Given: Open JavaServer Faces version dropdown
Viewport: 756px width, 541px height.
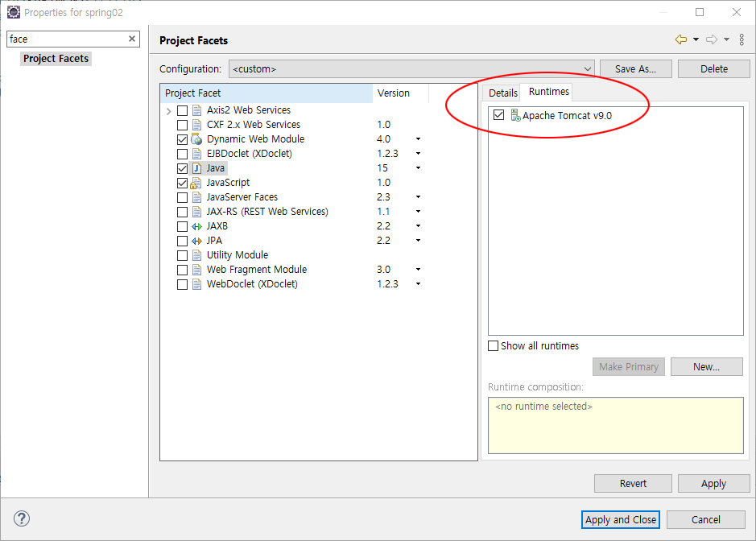Looking at the screenshot, I should pos(418,196).
